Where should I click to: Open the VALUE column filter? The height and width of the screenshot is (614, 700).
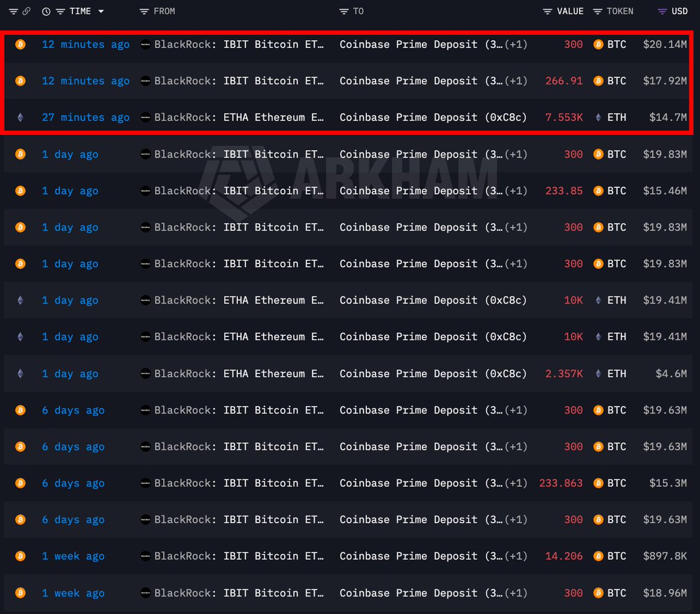[x=547, y=11]
